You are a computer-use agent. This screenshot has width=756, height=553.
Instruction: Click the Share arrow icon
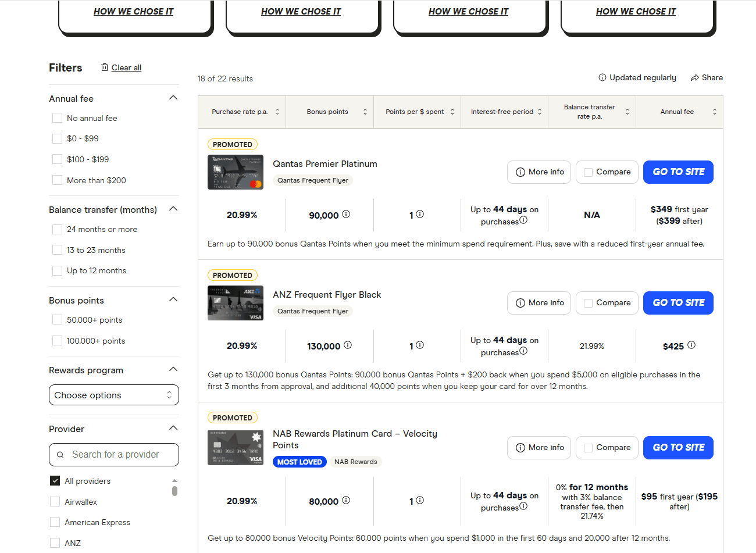(x=694, y=78)
